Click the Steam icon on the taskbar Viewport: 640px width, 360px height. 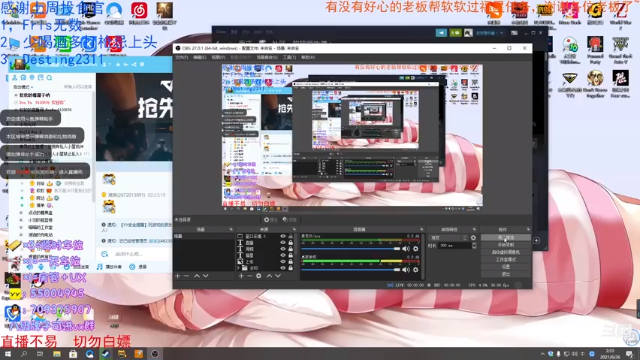point(106,354)
